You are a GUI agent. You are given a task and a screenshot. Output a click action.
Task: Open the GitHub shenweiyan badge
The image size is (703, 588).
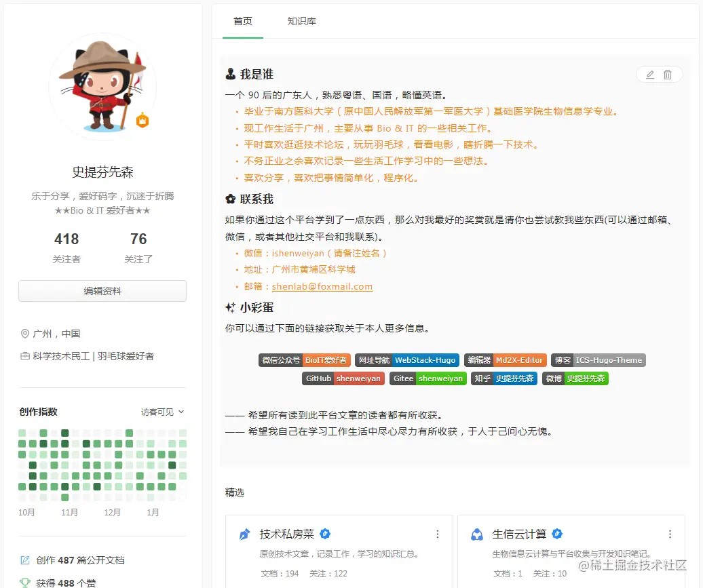pyautogui.click(x=343, y=378)
